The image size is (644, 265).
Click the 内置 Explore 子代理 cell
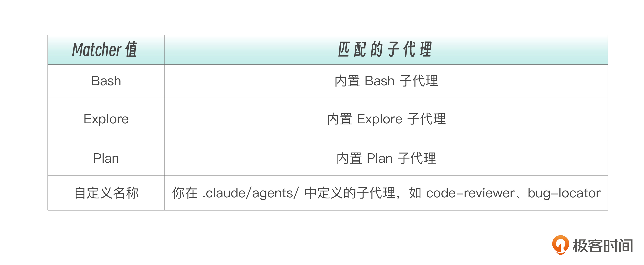tap(386, 119)
